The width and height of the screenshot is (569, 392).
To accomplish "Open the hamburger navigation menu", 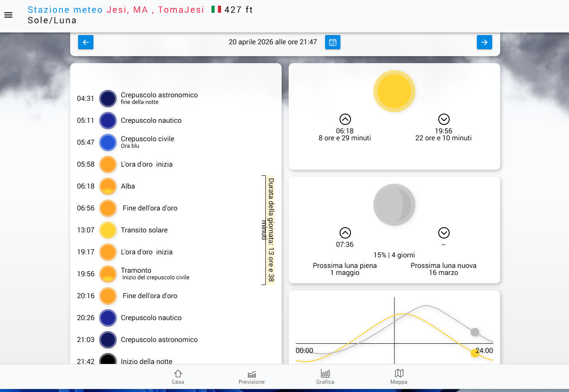I will pos(8,15).
